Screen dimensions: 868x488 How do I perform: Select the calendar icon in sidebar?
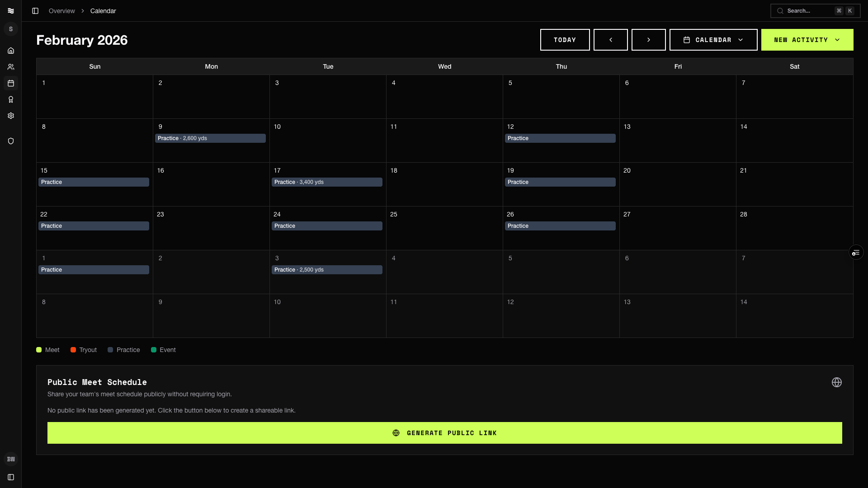click(11, 83)
